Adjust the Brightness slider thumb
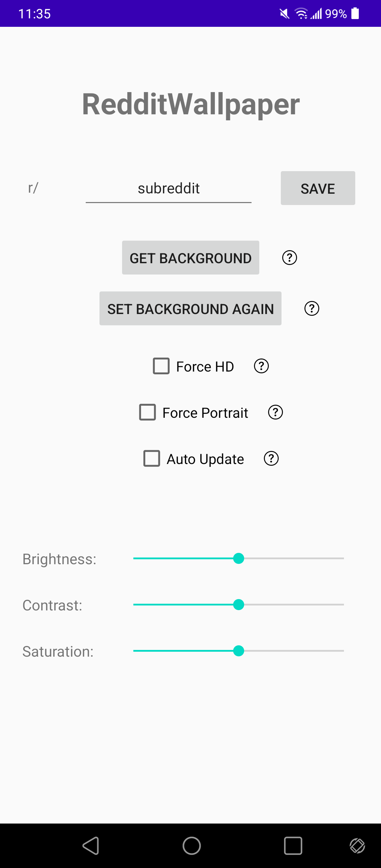 click(x=239, y=559)
